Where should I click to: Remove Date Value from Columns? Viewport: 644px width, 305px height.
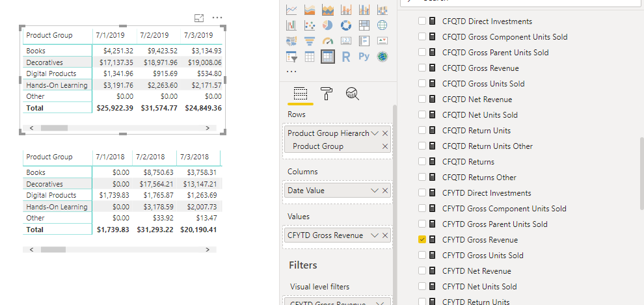point(385,191)
